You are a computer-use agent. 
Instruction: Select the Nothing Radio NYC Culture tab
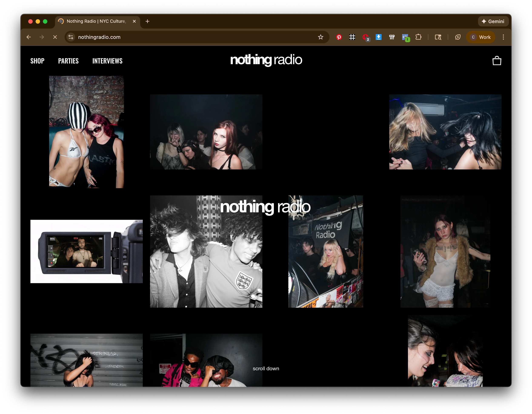(x=95, y=21)
